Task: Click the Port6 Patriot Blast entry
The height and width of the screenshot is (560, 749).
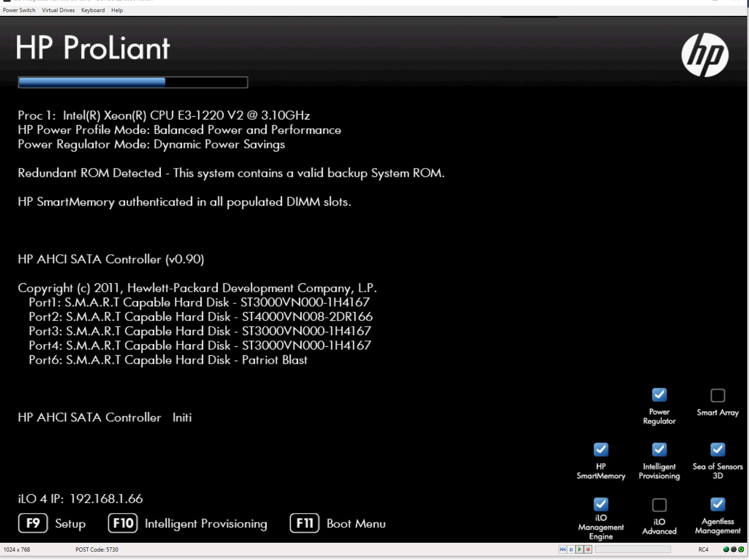Action: (168, 360)
